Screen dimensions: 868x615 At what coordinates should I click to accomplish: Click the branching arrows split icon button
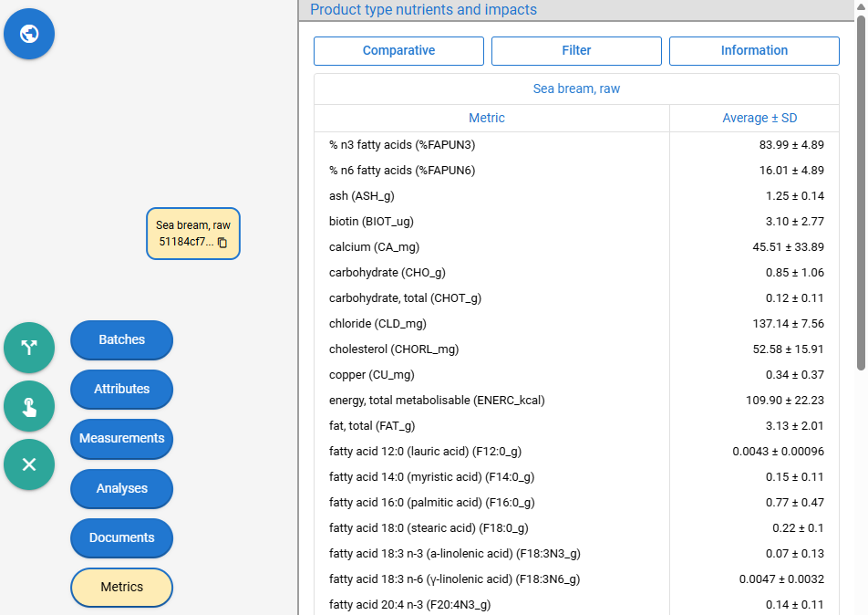point(29,348)
